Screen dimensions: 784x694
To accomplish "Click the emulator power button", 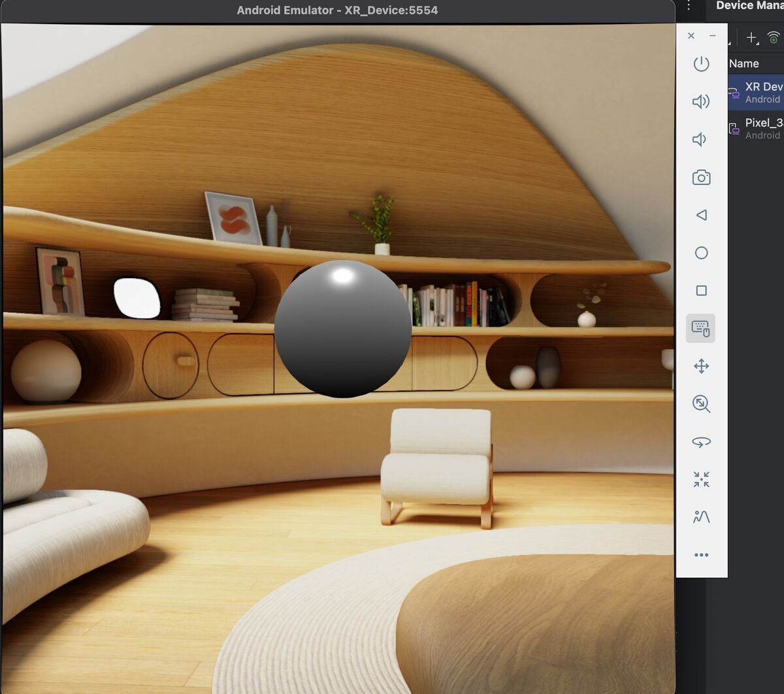I will (701, 64).
